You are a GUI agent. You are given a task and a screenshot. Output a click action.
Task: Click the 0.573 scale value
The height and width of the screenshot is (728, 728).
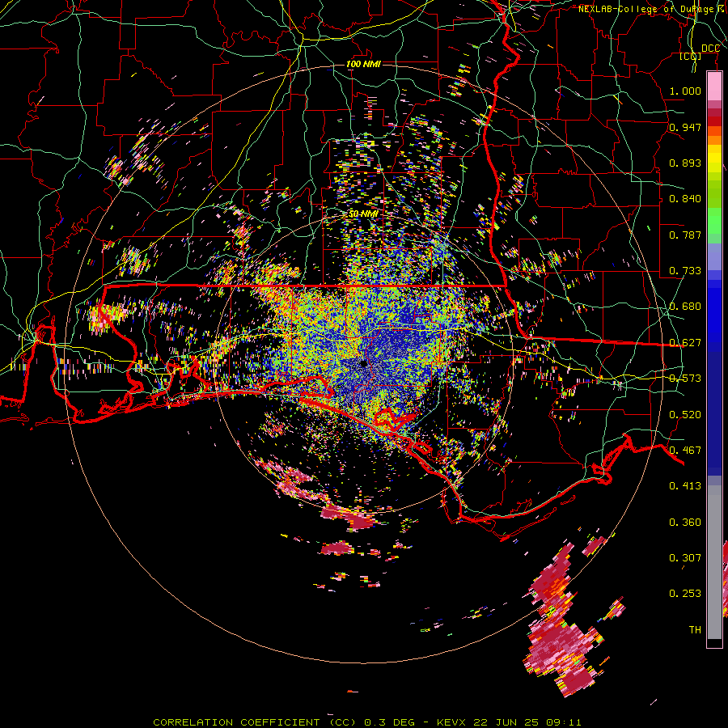point(685,379)
